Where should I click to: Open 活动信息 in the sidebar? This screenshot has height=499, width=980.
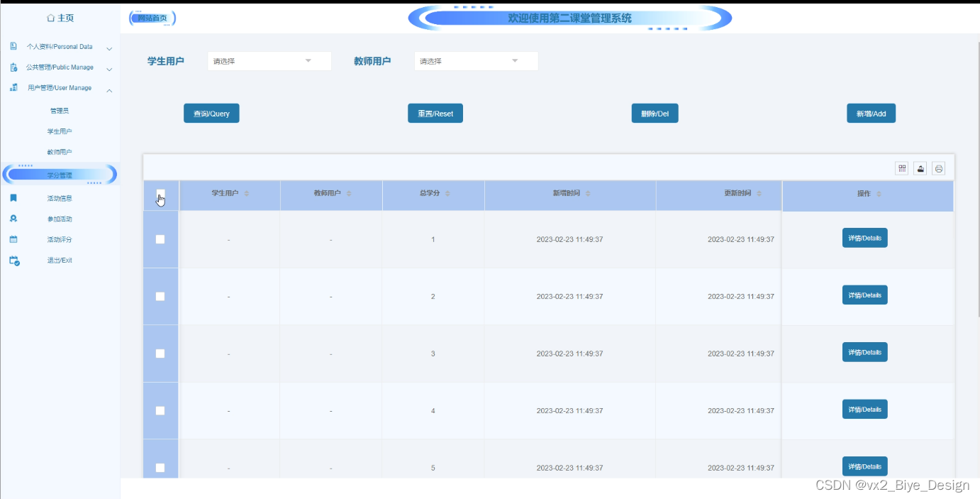60,199
